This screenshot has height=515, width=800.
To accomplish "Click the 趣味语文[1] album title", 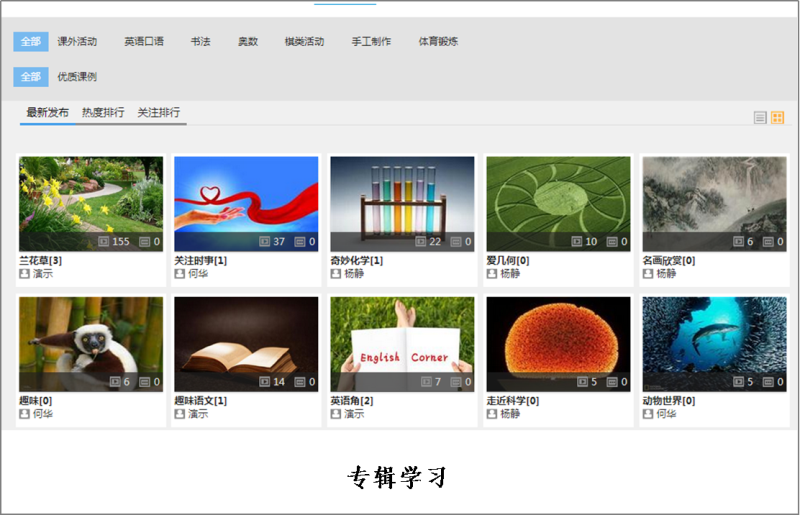I will pyautogui.click(x=201, y=401).
